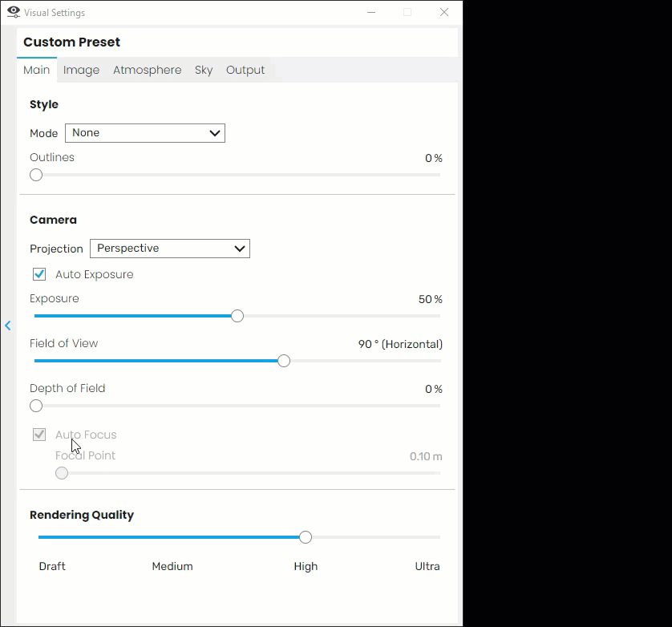
Task: Click the Outlines slider handle
Action: click(x=36, y=175)
